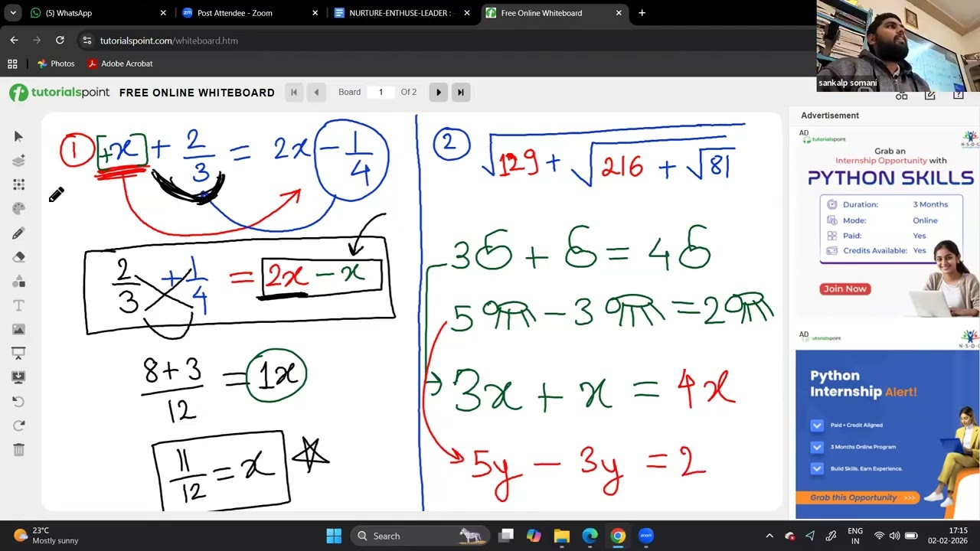This screenshot has width=980, height=551.
Task: Open the weather widget showing 23°C
Action: 46,536
